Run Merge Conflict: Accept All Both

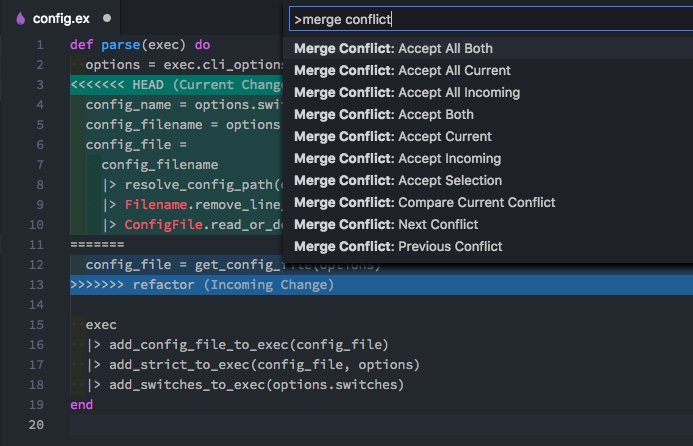point(488,48)
